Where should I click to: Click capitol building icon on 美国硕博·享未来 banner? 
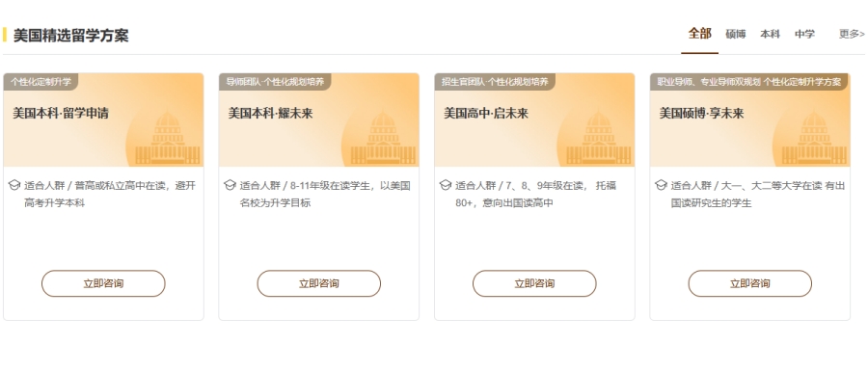point(814,138)
